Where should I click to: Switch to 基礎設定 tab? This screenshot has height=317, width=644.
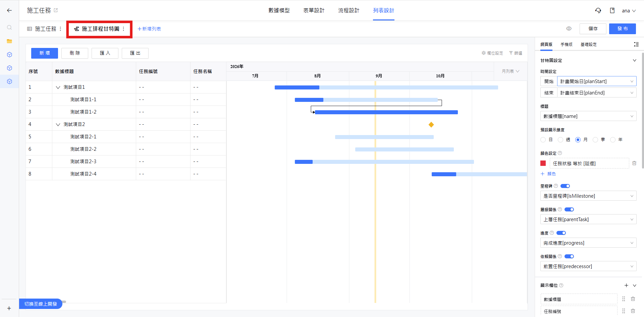[x=589, y=44]
